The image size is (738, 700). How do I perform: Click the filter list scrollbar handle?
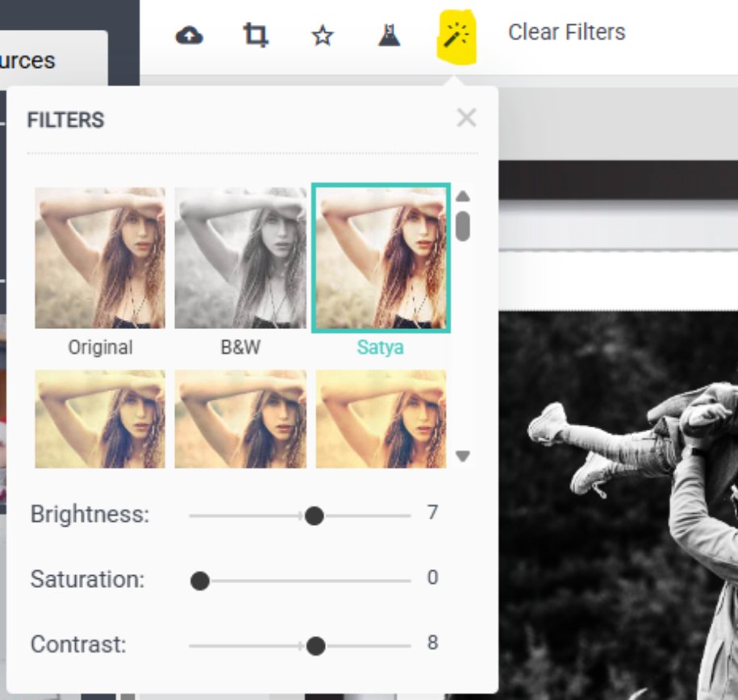pos(462,226)
